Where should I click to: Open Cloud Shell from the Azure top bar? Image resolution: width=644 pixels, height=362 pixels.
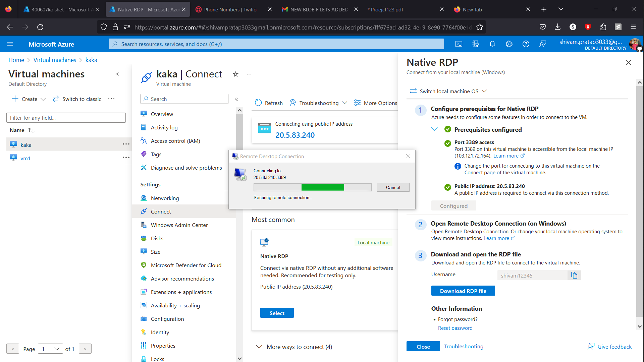tap(459, 44)
